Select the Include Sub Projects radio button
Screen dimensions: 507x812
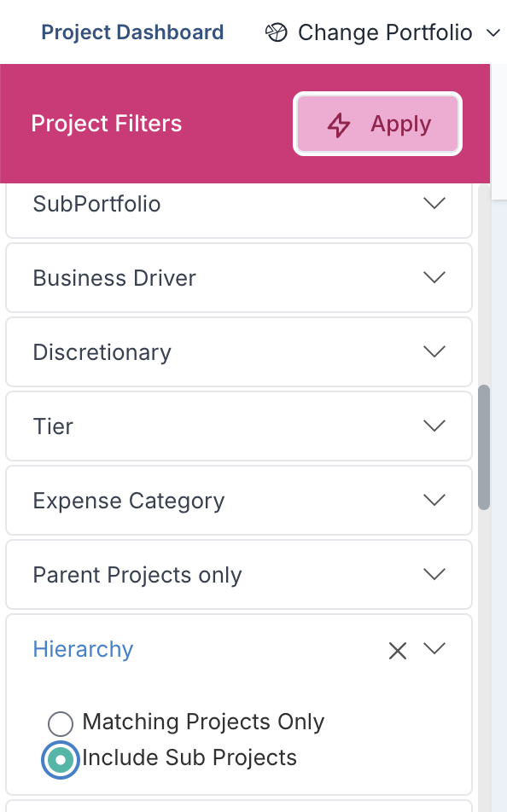tap(60, 760)
